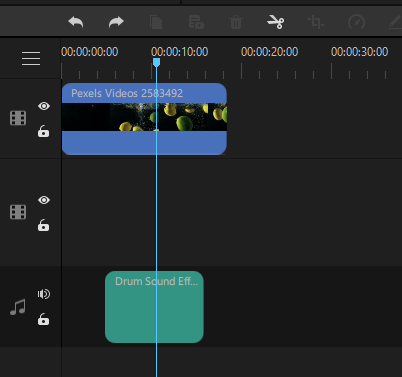Select the Split scissors tool

[x=276, y=22]
